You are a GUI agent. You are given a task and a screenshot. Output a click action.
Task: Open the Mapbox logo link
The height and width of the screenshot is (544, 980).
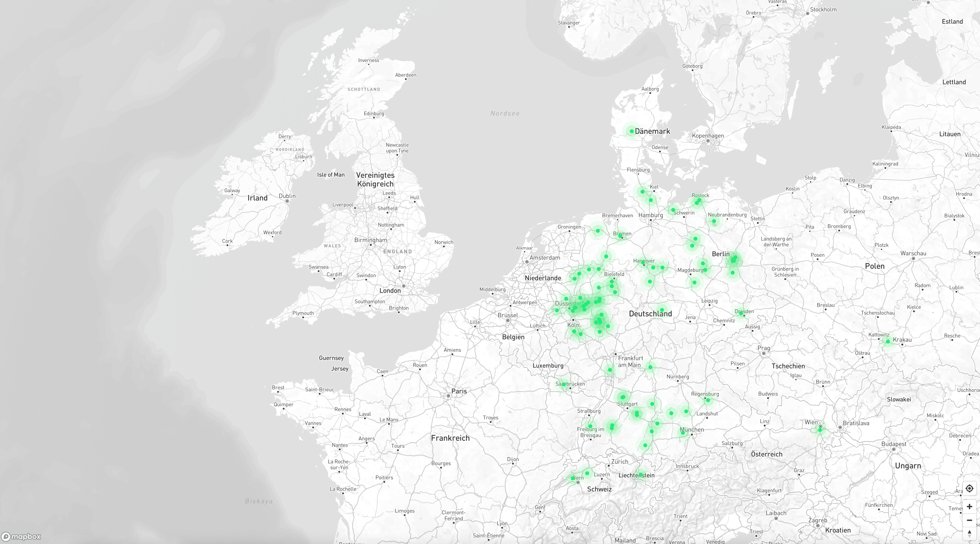(x=21, y=536)
